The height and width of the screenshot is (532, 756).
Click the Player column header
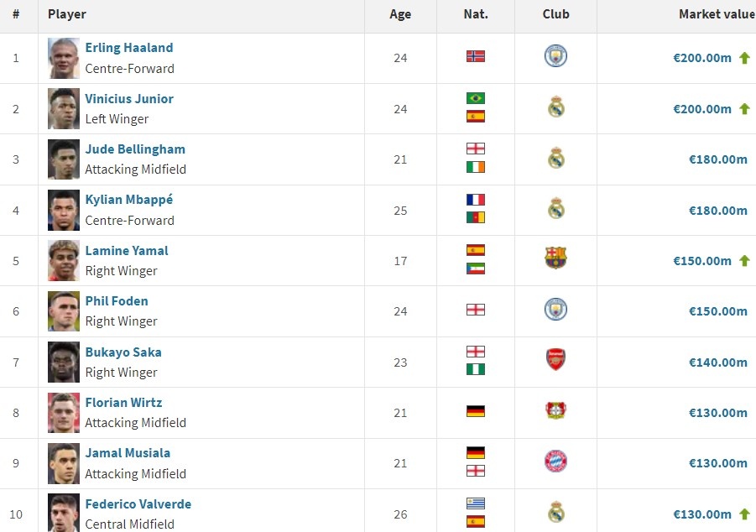(x=67, y=14)
